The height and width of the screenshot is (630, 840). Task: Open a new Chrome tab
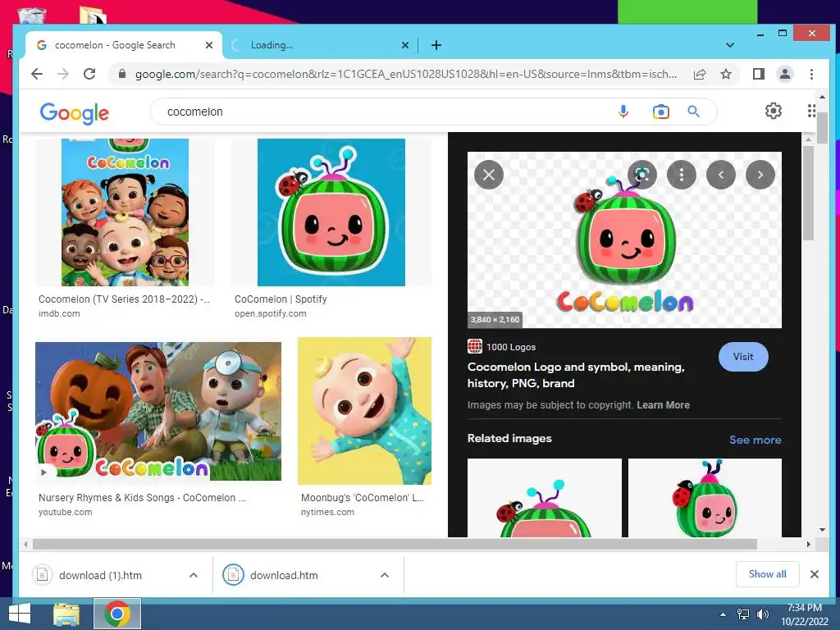[x=436, y=45]
